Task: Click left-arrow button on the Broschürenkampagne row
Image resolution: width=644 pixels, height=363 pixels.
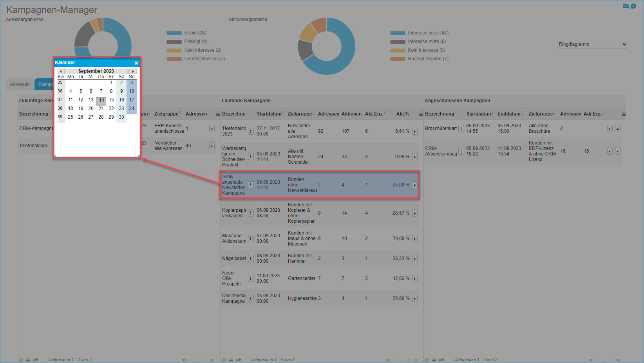Action: pos(610,128)
